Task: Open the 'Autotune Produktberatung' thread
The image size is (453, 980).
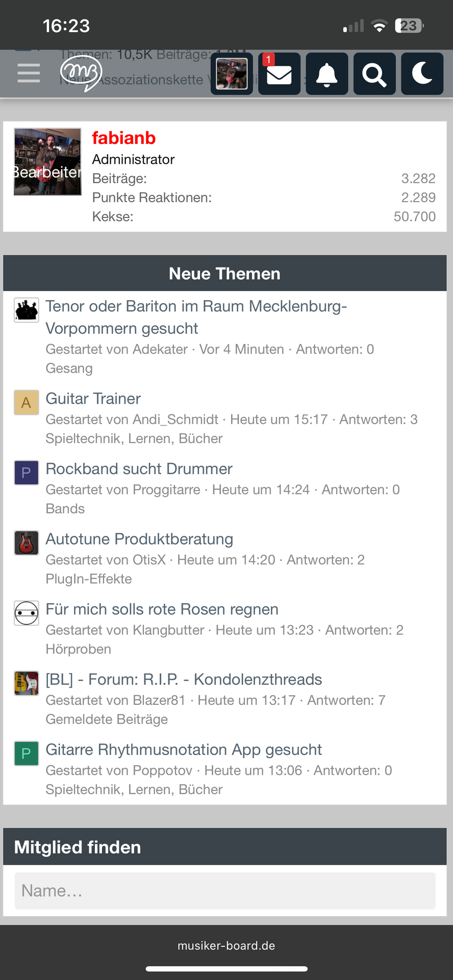Action: point(139,539)
